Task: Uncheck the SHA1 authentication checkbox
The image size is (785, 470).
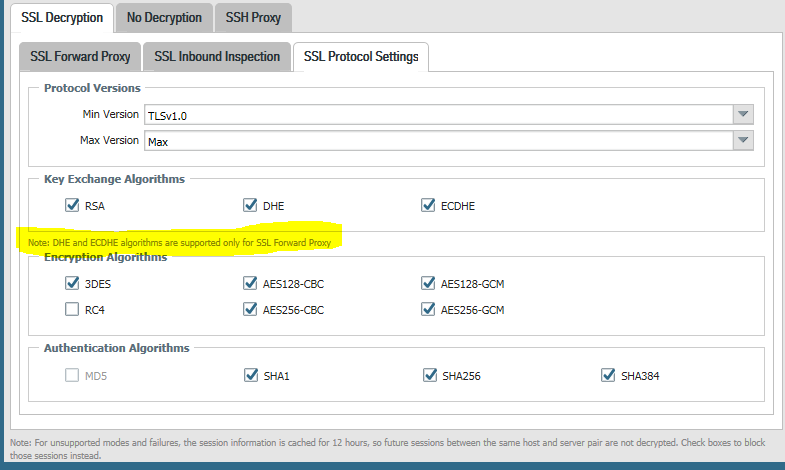Action: pos(251,375)
